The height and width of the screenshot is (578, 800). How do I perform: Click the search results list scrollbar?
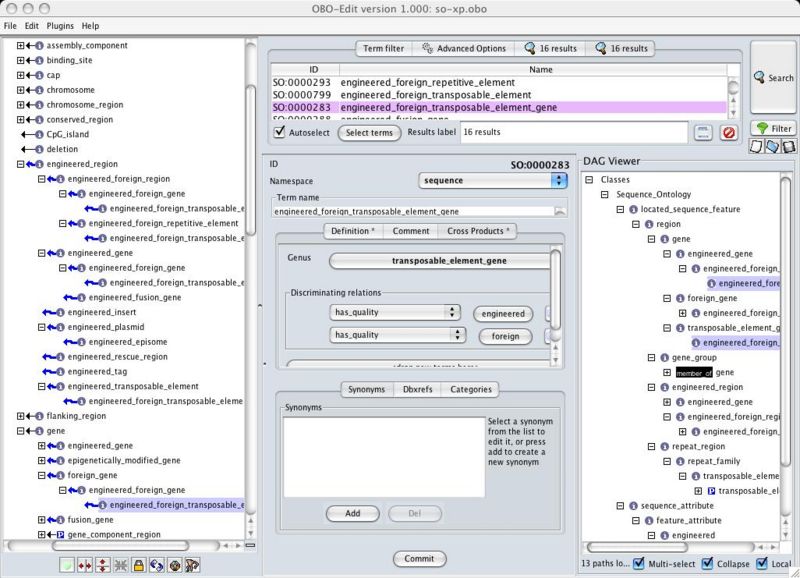[733, 98]
